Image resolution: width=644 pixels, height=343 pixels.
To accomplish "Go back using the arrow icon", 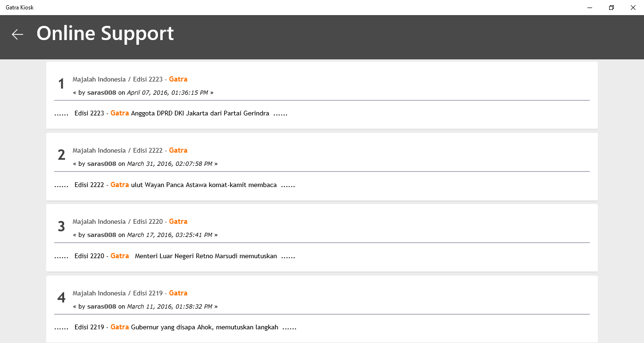I will pos(17,34).
